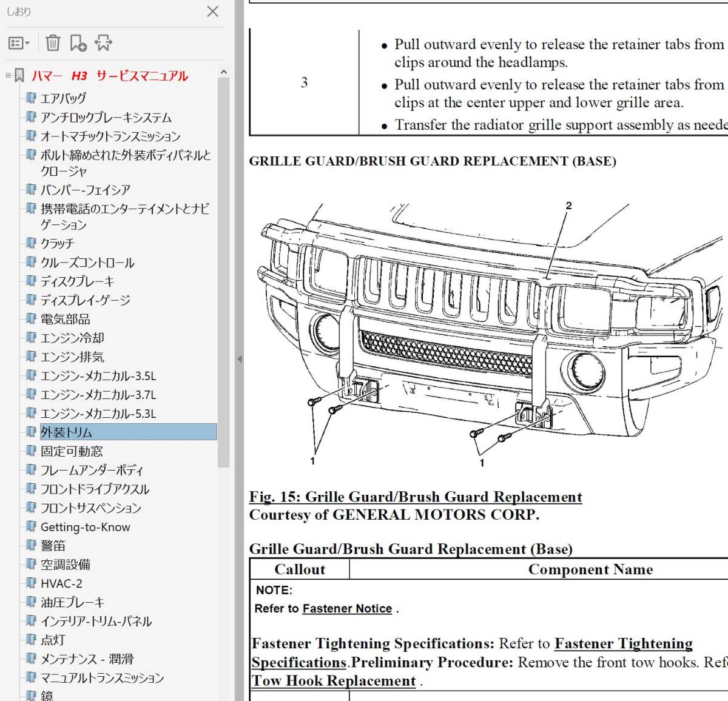Screen dimensions: 728x701
Task: Click the bookmark icon beside 電気部品
Action: click(31, 319)
